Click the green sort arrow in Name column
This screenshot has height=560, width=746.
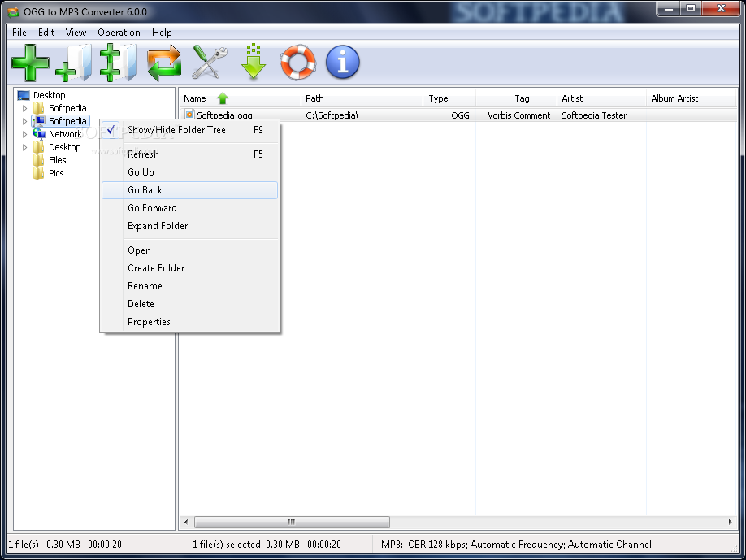pyautogui.click(x=223, y=98)
